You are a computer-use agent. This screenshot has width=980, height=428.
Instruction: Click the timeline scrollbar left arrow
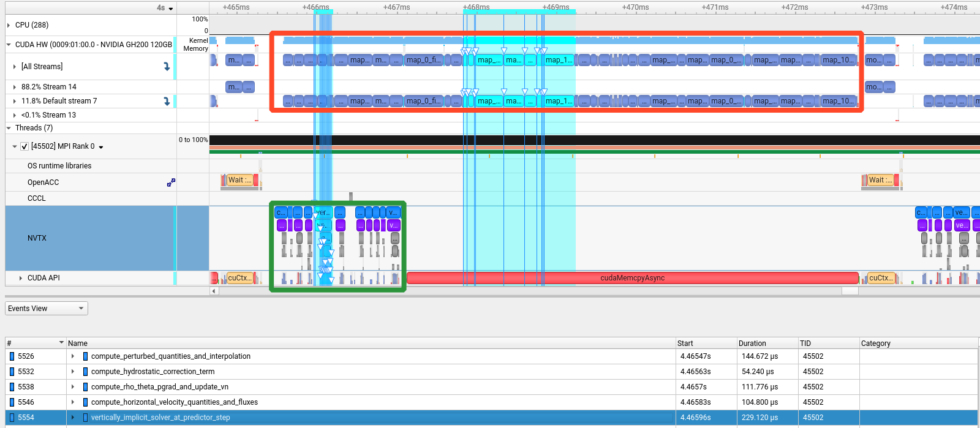pyautogui.click(x=214, y=291)
